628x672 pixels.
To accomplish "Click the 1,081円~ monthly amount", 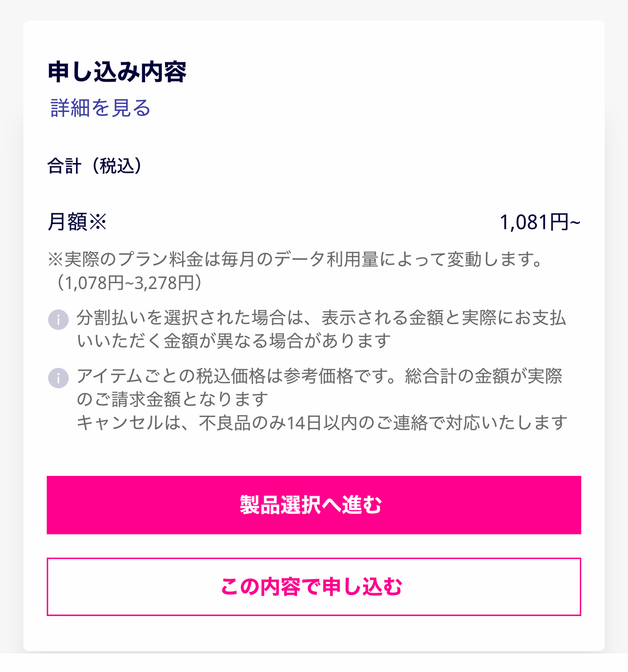I will 540,222.
